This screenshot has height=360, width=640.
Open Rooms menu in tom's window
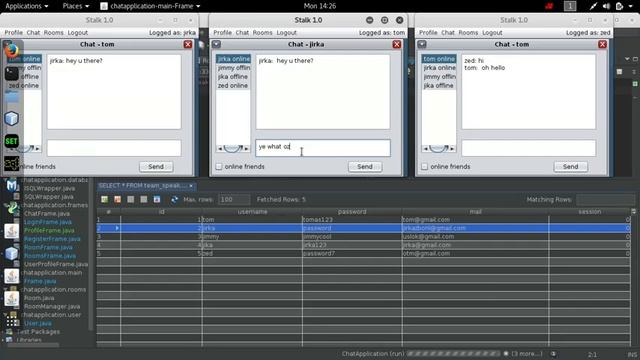pos(262,33)
